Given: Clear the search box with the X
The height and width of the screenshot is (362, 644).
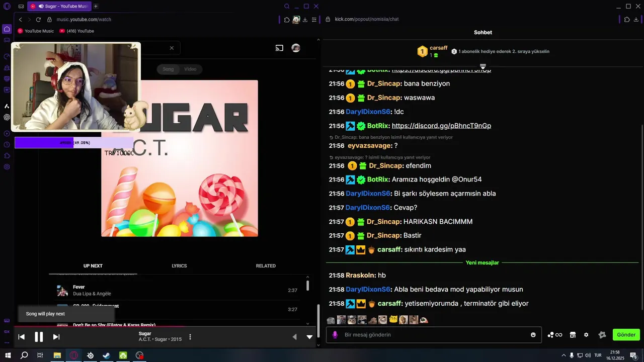Looking at the screenshot, I should (172, 48).
